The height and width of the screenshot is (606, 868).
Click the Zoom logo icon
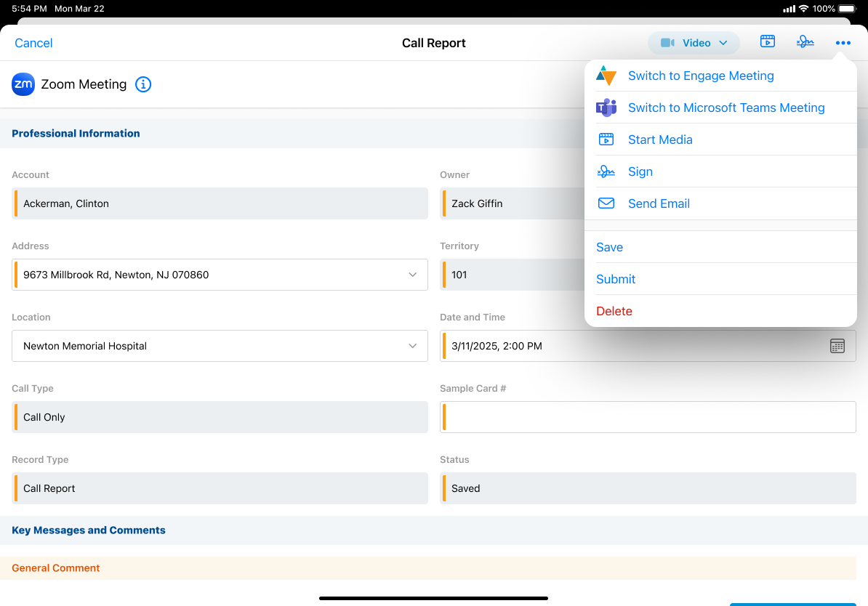coord(23,84)
